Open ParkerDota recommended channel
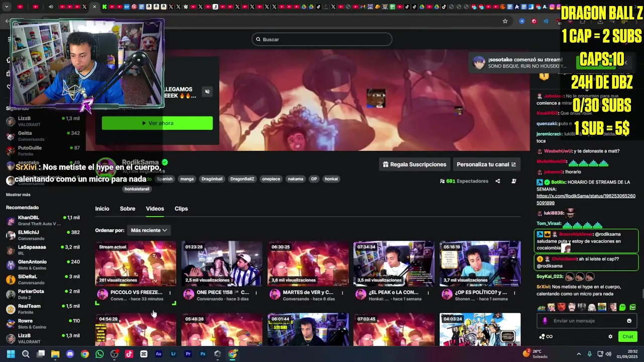This screenshot has width=644, height=362. 43,294
